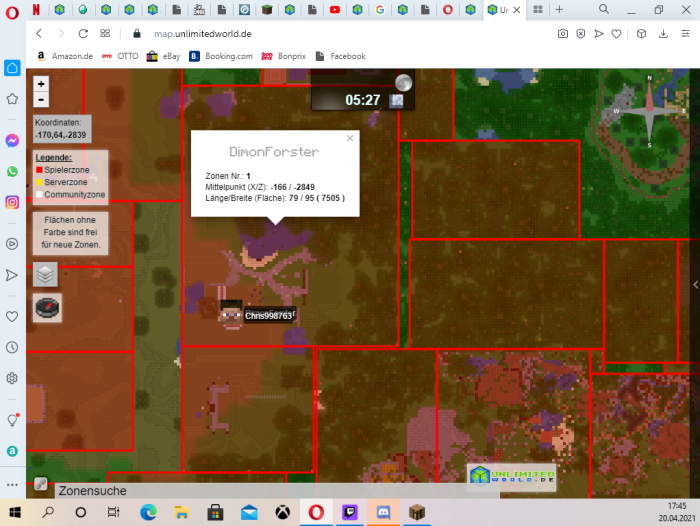Switch to the Google tab
Image resolution: width=700 pixels, height=526 pixels.
pos(380,9)
